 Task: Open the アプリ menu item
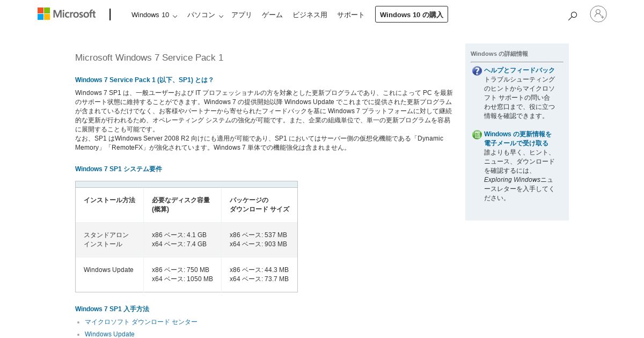(241, 15)
